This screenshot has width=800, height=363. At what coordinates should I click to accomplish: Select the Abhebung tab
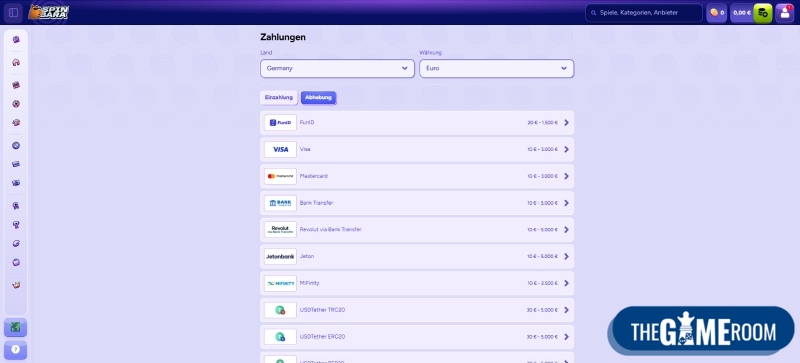(x=318, y=98)
